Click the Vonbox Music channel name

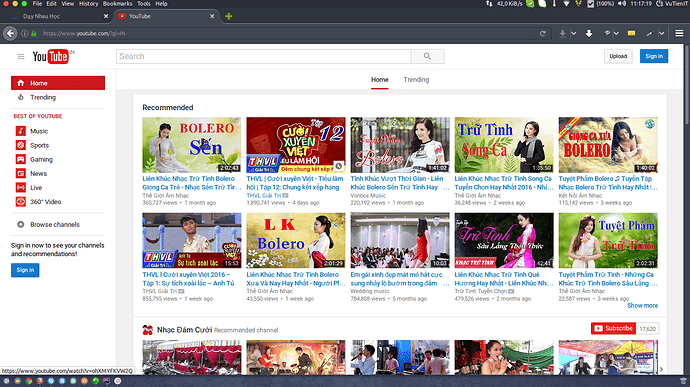pyautogui.click(x=368, y=195)
